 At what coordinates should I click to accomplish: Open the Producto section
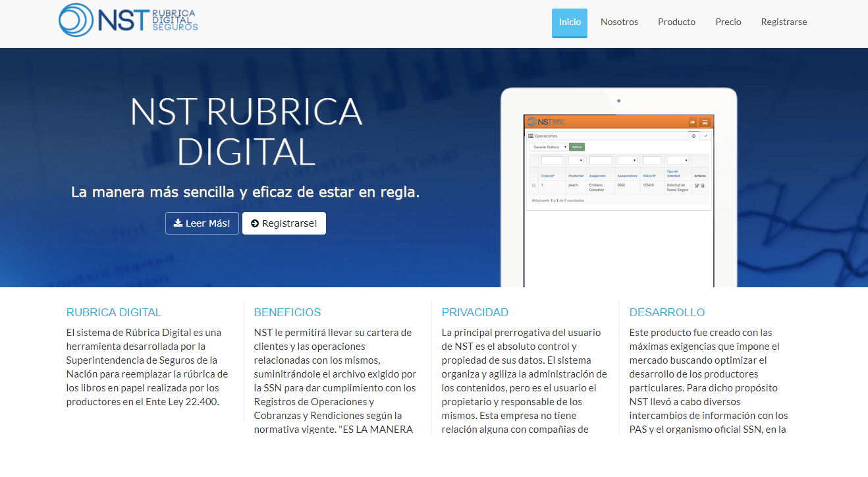[676, 22]
